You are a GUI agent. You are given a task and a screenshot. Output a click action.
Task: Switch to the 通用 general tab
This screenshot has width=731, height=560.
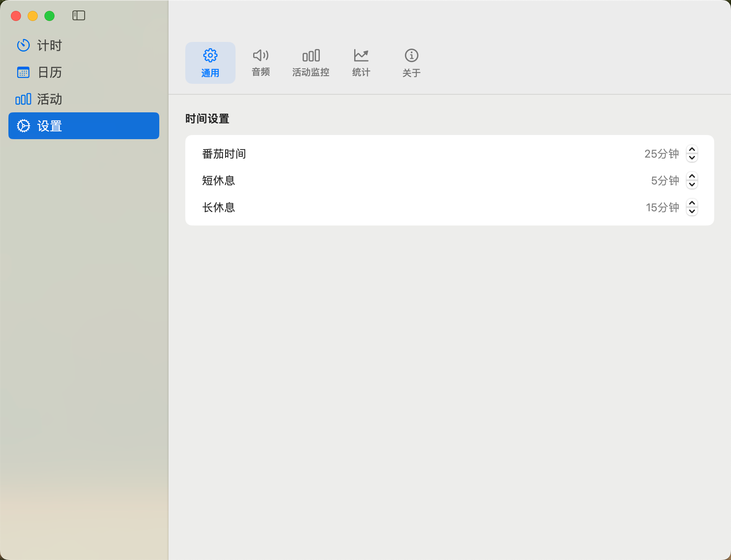click(210, 63)
